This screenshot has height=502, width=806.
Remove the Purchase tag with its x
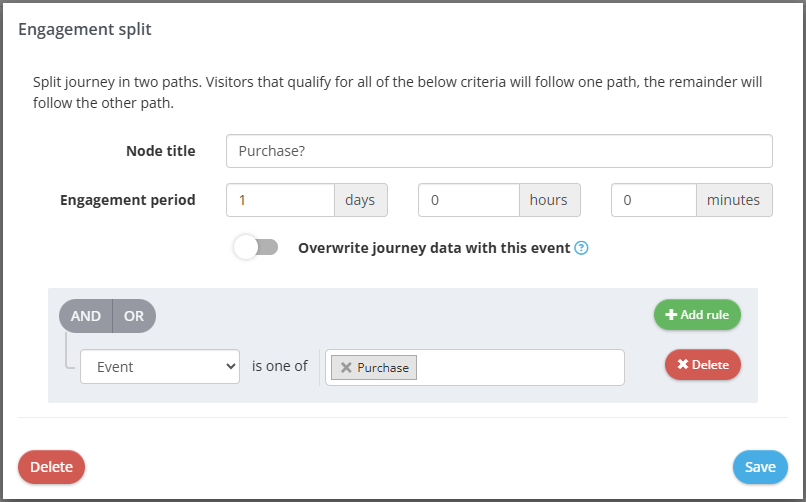[346, 368]
